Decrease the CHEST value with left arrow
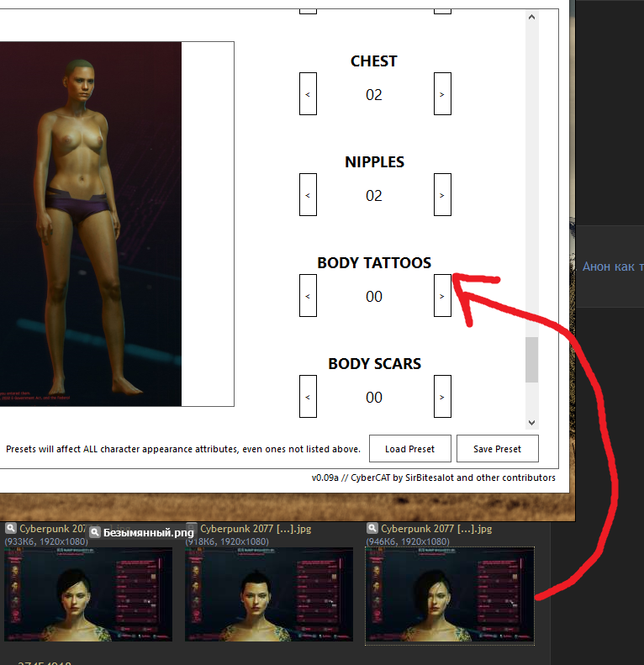644x665 pixels. (308, 93)
